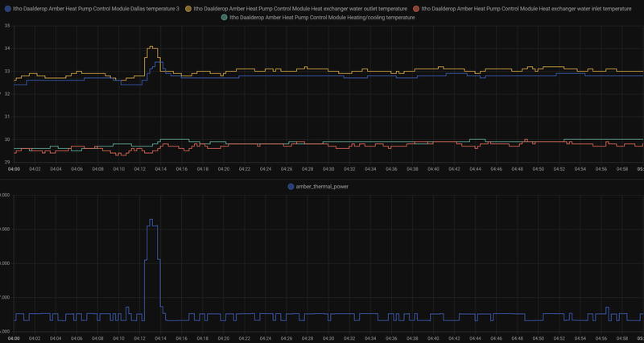Image resolution: width=644 pixels, height=343 pixels.
Task: Click the 04:46 tick on thermal power chart
Action: pos(496,338)
